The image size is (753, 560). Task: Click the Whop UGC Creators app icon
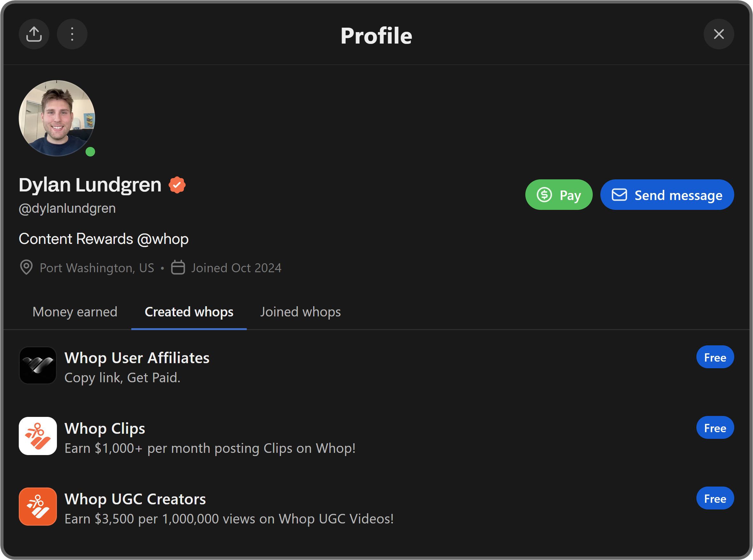click(x=38, y=507)
